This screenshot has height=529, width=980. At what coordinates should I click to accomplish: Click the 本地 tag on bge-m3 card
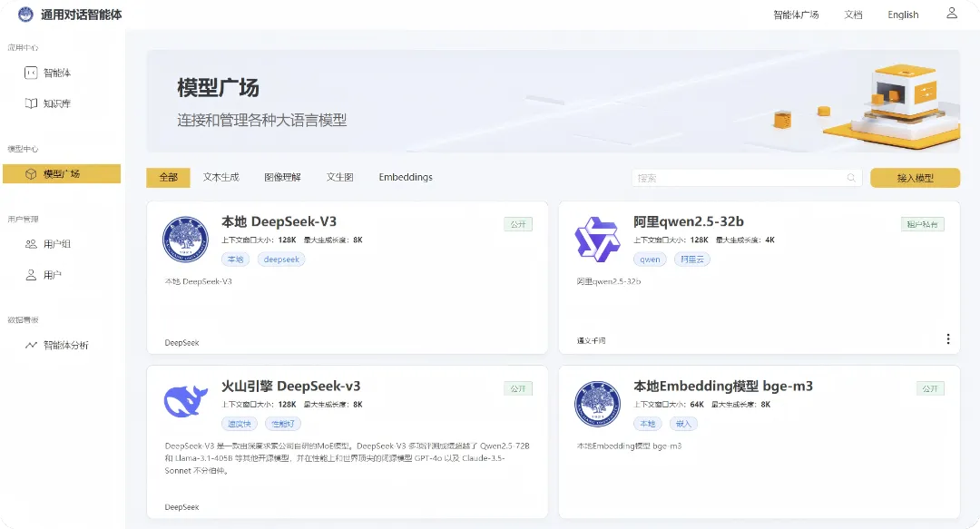648,424
